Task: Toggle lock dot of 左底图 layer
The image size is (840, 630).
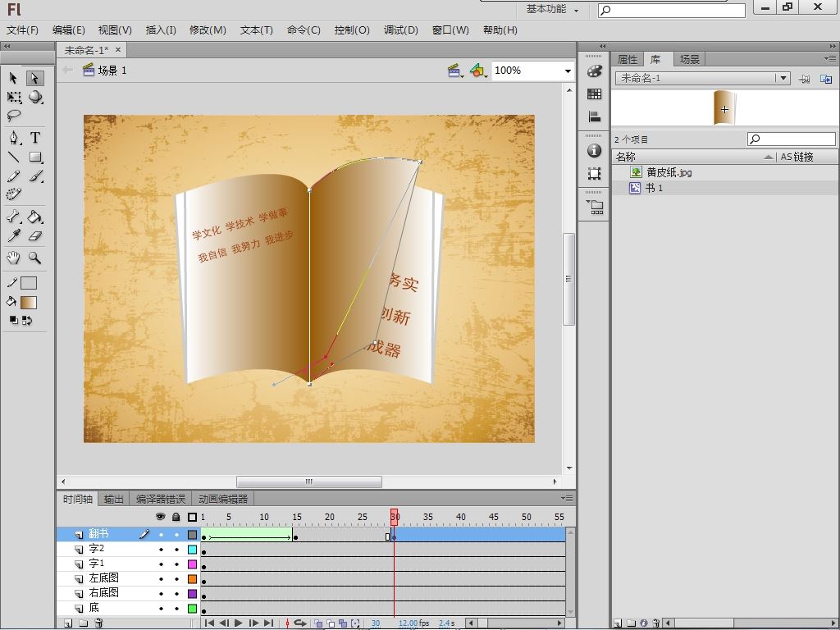Action: 176,579
